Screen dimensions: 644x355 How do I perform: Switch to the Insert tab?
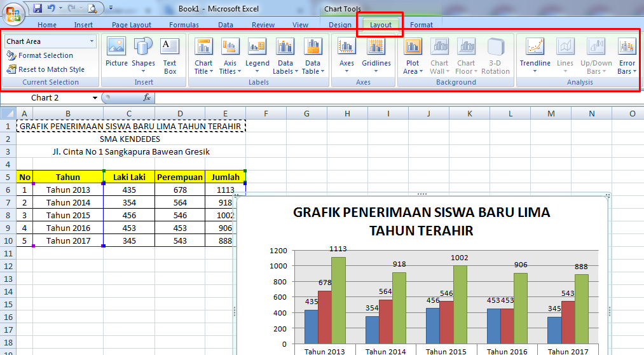(83, 25)
